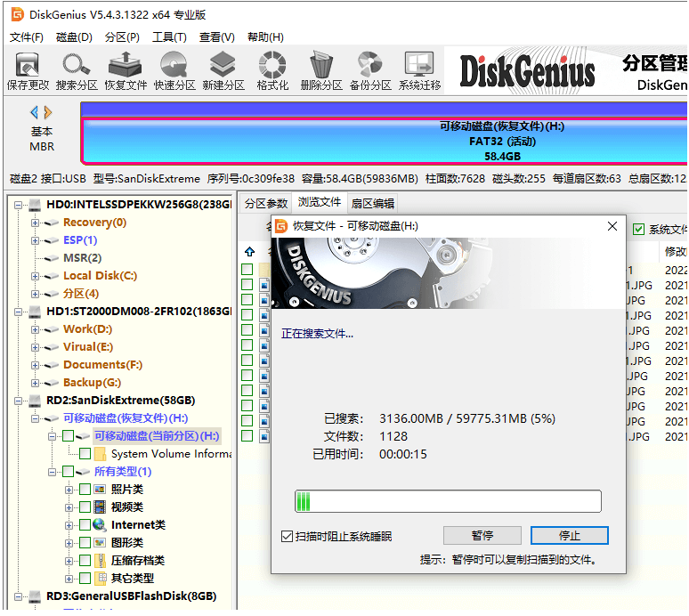689x616 pixels.
Task: Click the 其它类型 category icon
Action: pos(101,579)
